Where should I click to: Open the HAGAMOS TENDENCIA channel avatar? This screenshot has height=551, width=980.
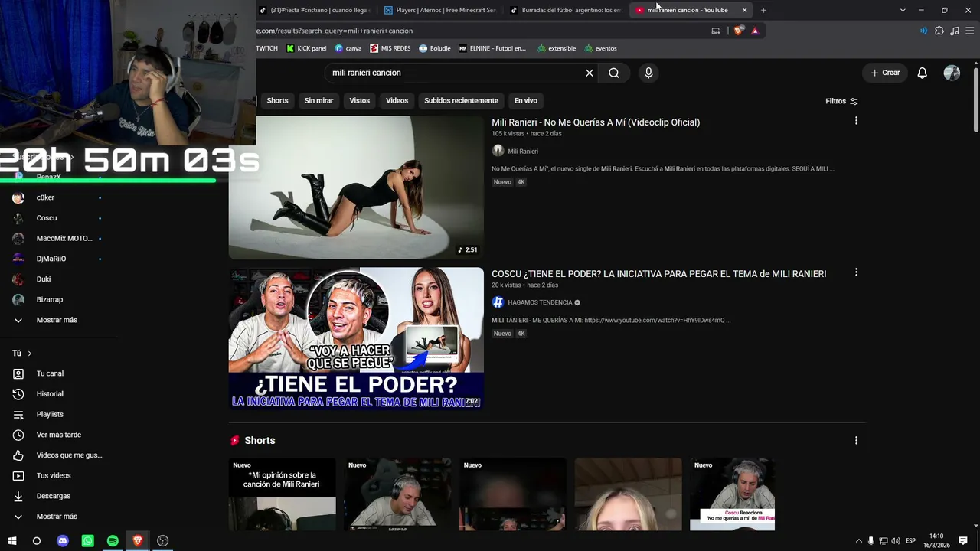(498, 302)
